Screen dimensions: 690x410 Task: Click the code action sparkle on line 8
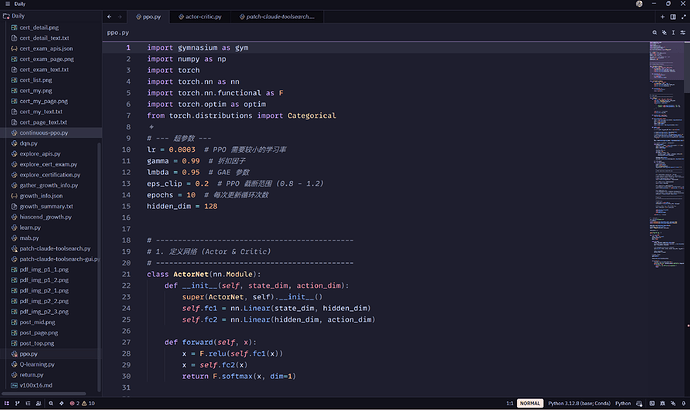[151, 127]
